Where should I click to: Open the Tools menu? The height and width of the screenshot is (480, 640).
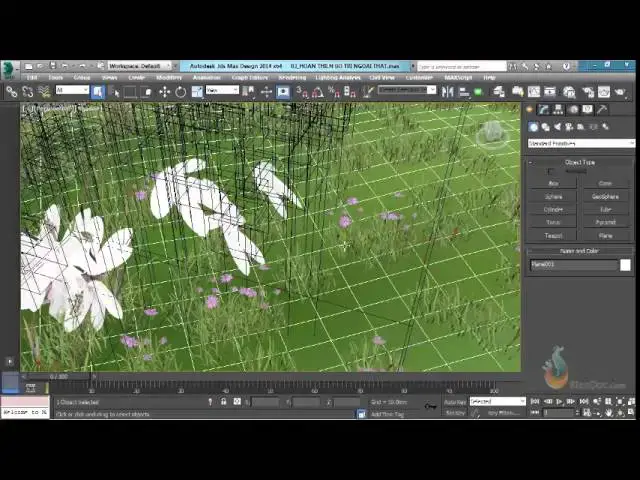tap(56, 78)
